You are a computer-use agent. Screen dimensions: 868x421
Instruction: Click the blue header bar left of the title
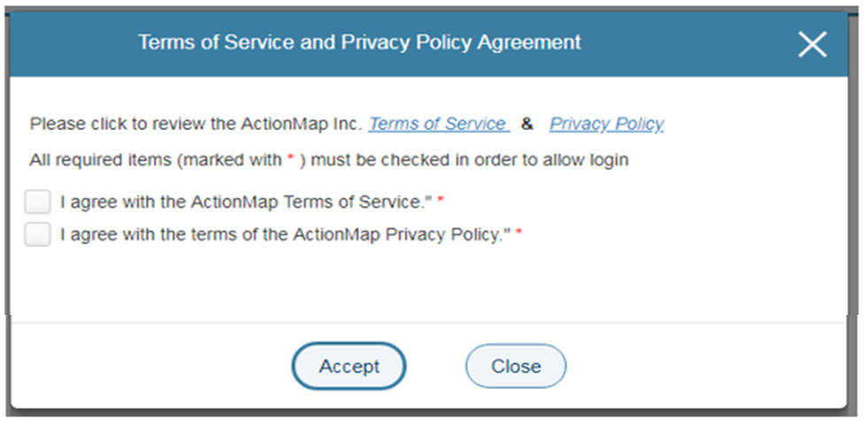(71, 42)
